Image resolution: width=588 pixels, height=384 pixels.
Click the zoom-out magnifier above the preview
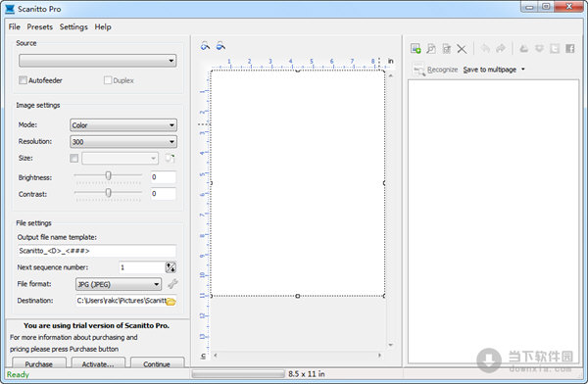(220, 46)
